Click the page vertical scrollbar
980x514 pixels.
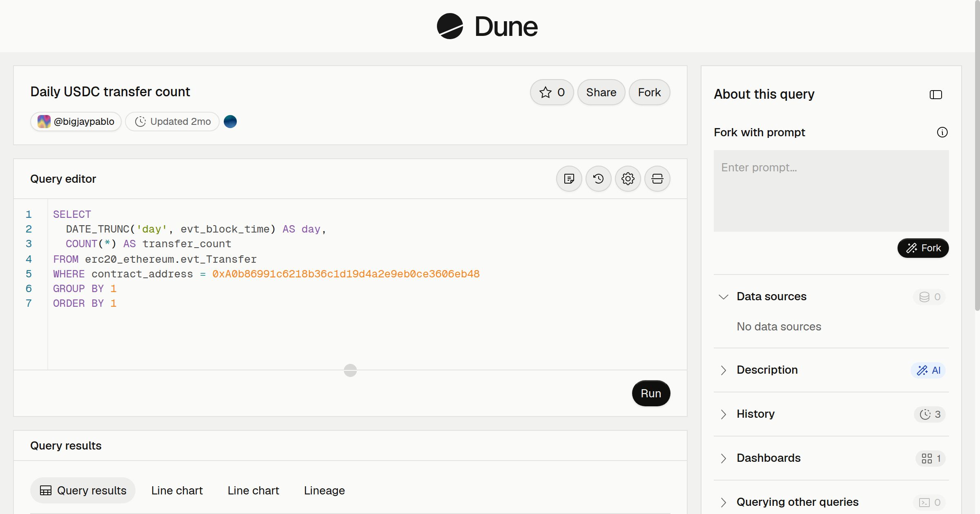click(x=977, y=155)
